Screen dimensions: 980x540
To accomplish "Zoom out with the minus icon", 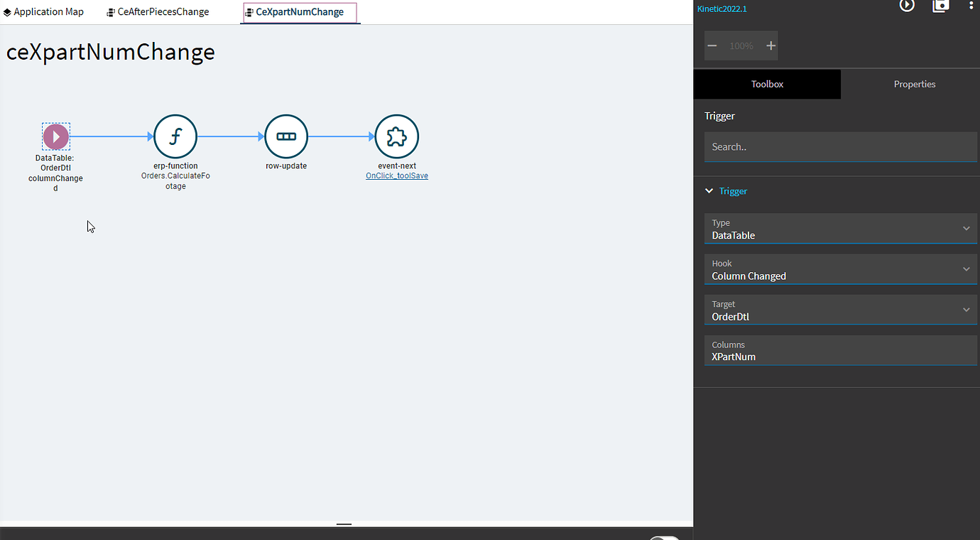I will 712,45.
